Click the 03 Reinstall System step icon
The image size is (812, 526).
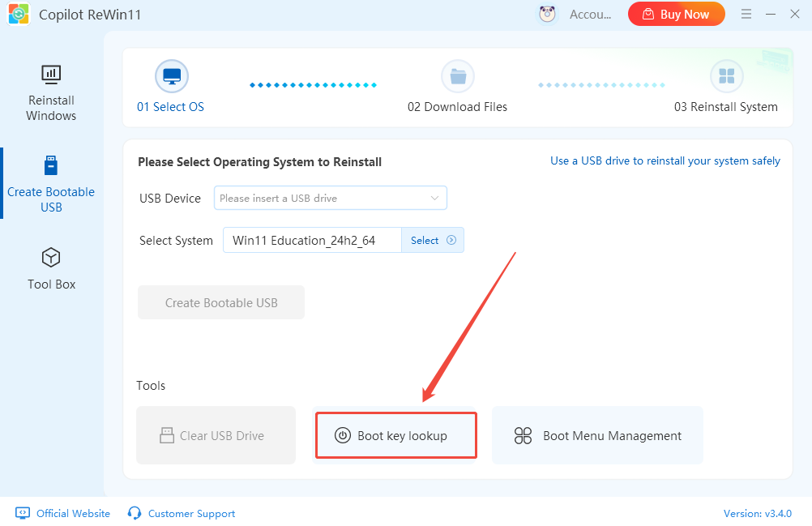click(726, 76)
